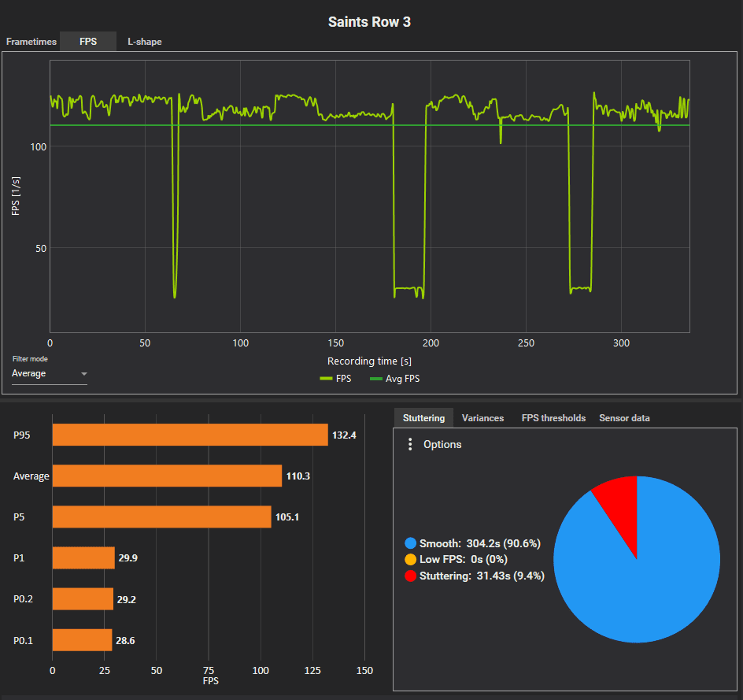The width and height of the screenshot is (743, 700).
Task: Click the P95 orange bar
Action: point(190,435)
